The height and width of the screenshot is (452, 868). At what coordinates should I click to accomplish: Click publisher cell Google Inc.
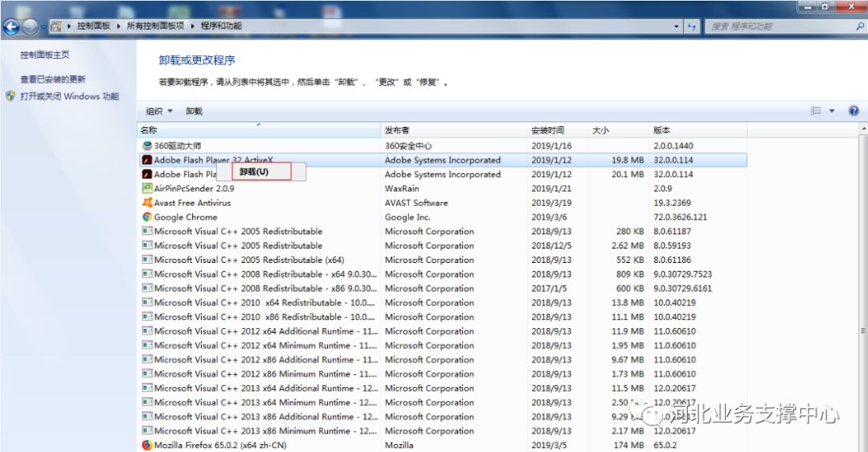point(407,217)
